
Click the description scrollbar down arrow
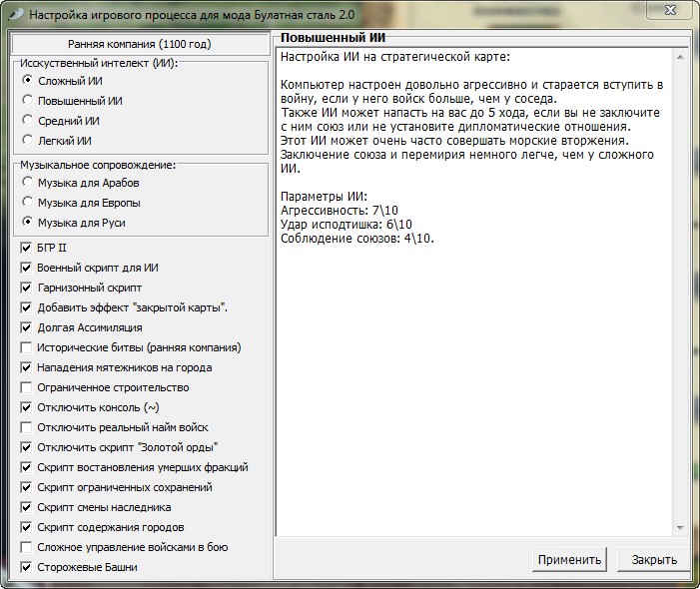point(680,528)
